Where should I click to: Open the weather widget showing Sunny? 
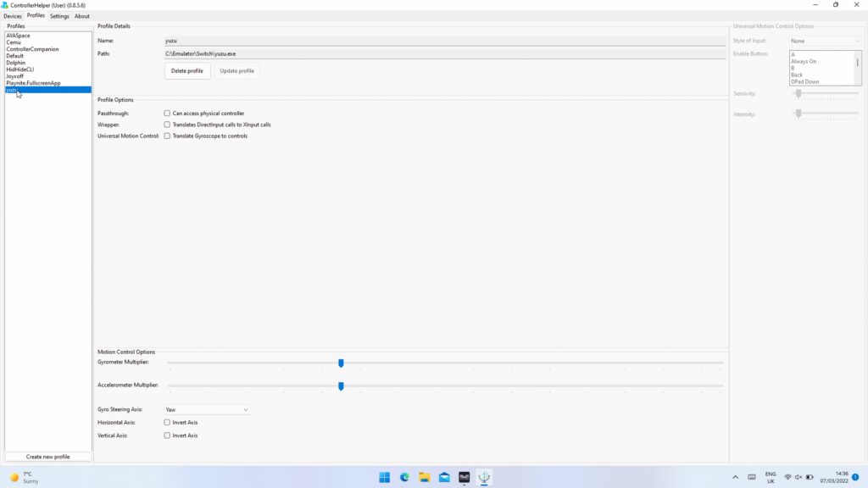click(25, 478)
